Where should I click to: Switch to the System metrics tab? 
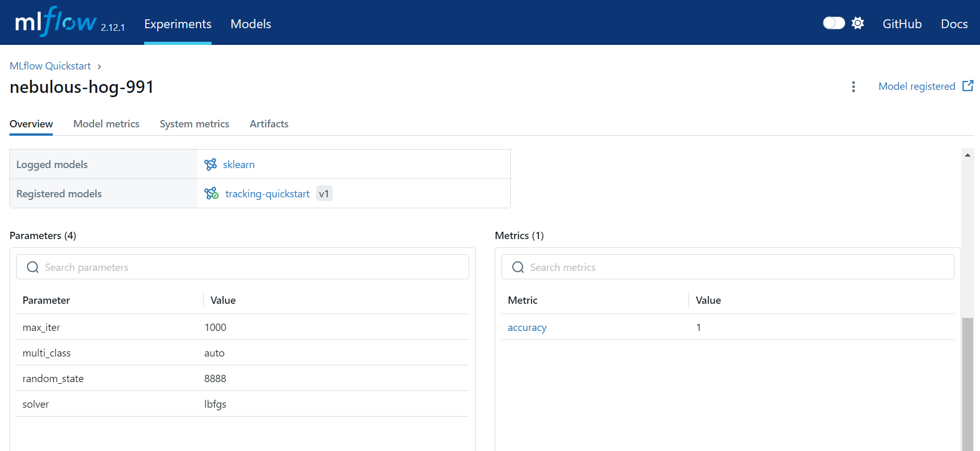[x=194, y=124]
